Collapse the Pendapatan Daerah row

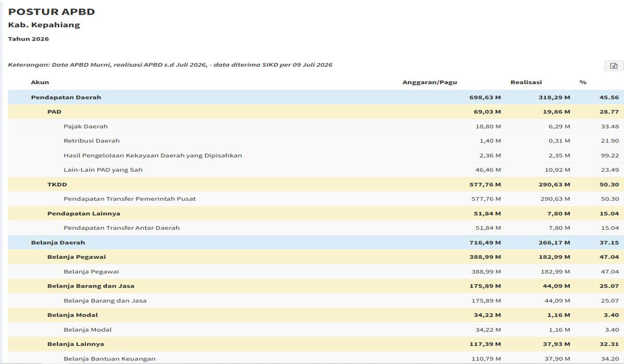(x=316, y=97)
